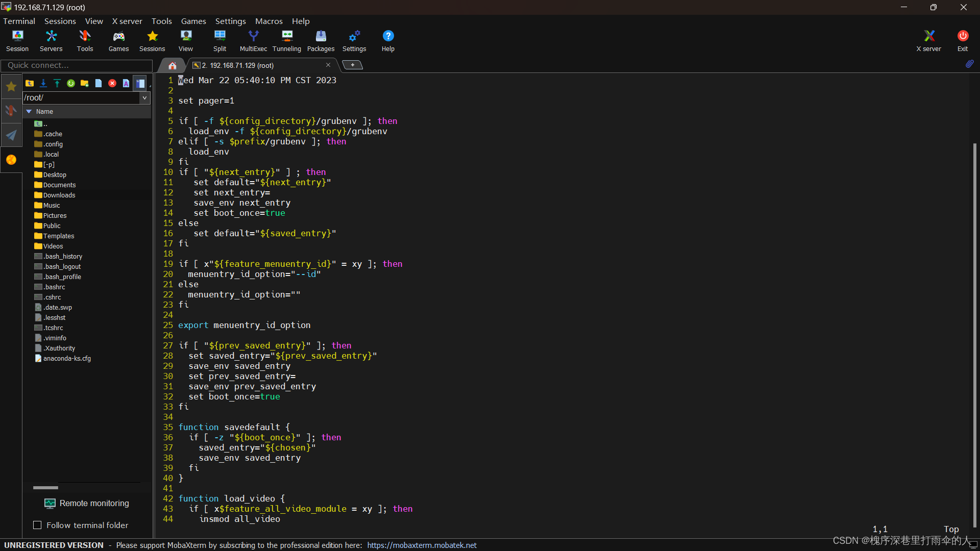The width and height of the screenshot is (980, 551).
Task: Switch to the home tab
Action: pyautogui.click(x=173, y=65)
